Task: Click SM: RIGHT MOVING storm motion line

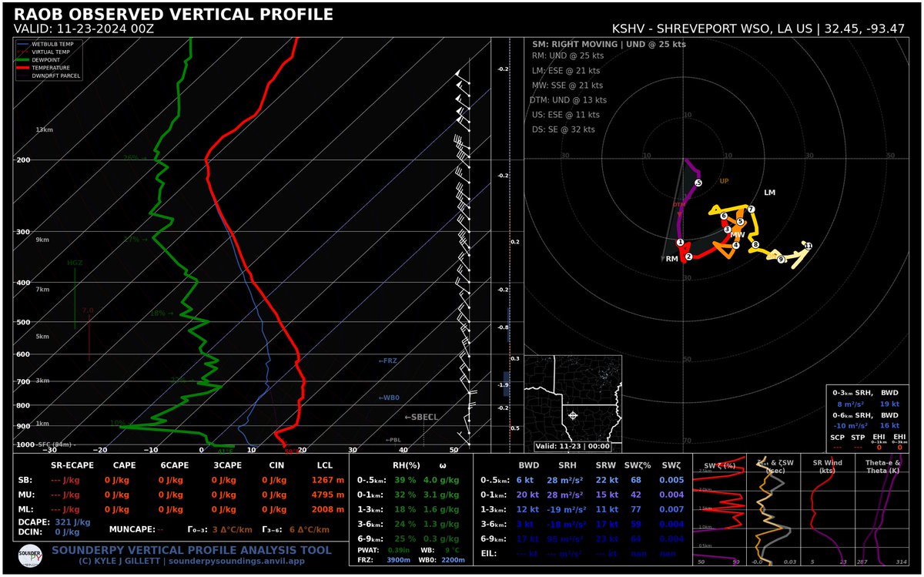Action: (x=609, y=44)
